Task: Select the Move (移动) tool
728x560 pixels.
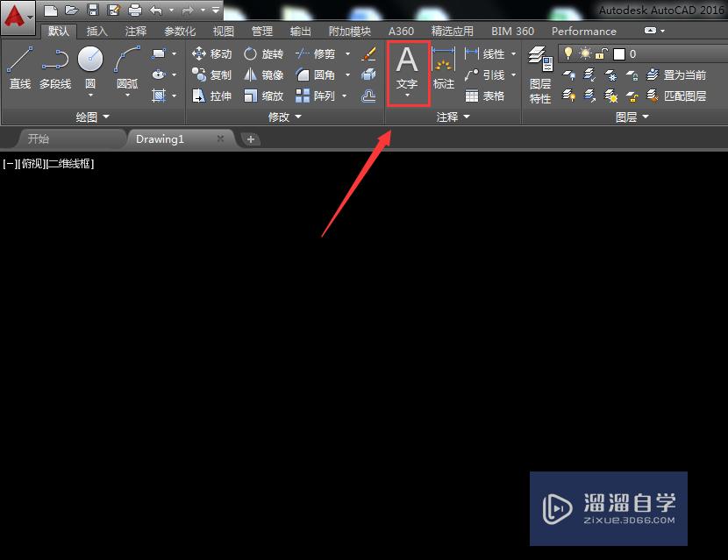Action: [211, 53]
